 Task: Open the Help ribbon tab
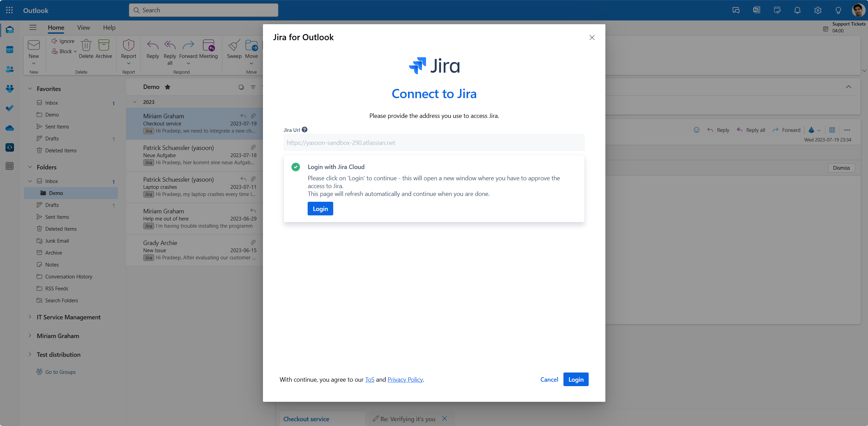tap(109, 28)
